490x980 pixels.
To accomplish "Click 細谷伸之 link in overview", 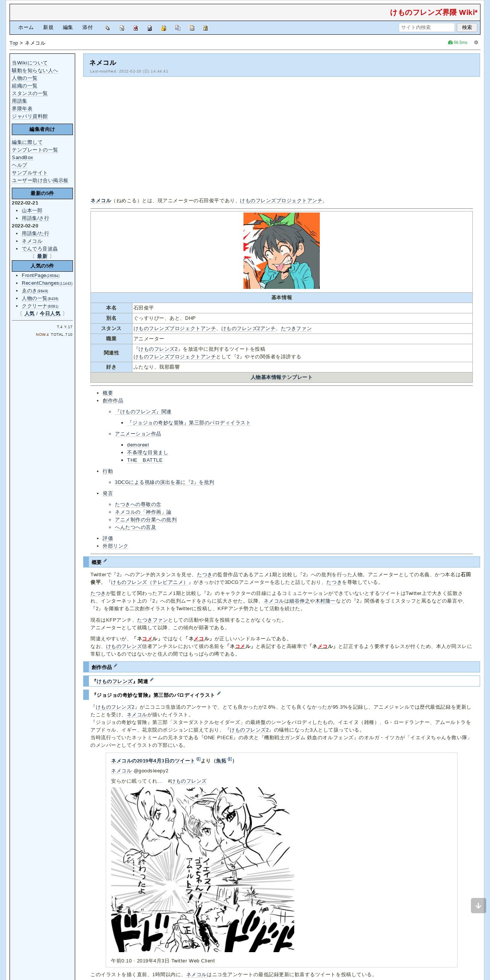I will [x=300, y=601].
